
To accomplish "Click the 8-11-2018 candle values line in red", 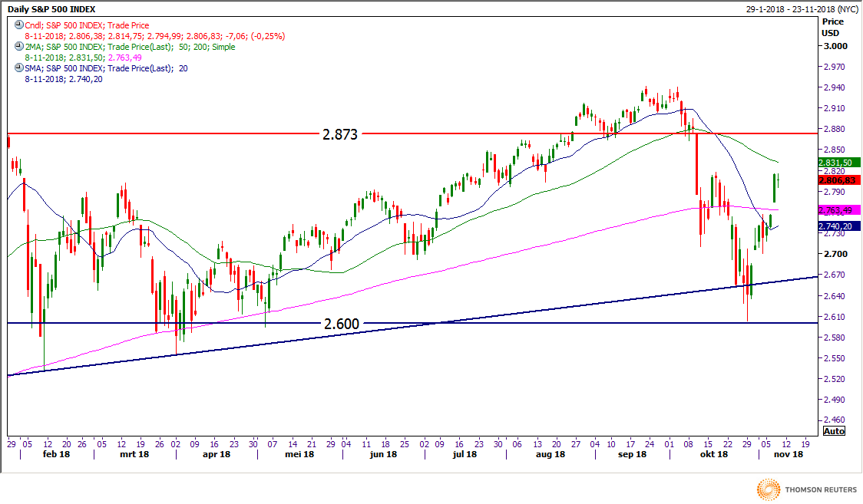I will (x=154, y=36).
